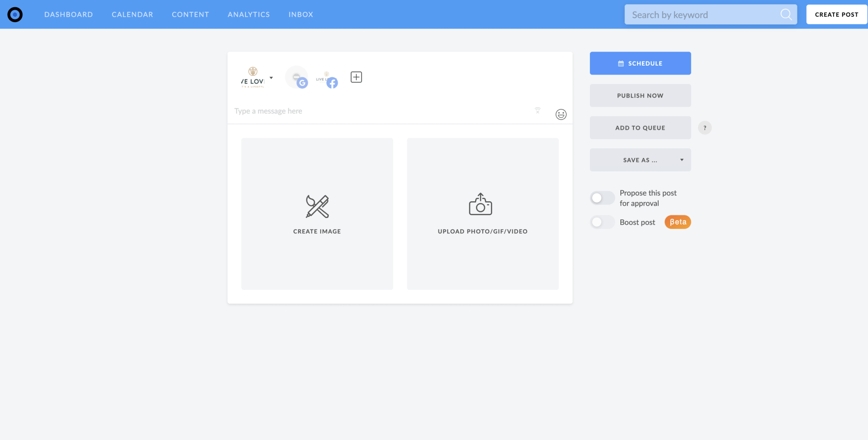Expand the brand profile selector arrow
868x440 pixels.
click(271, 78)
